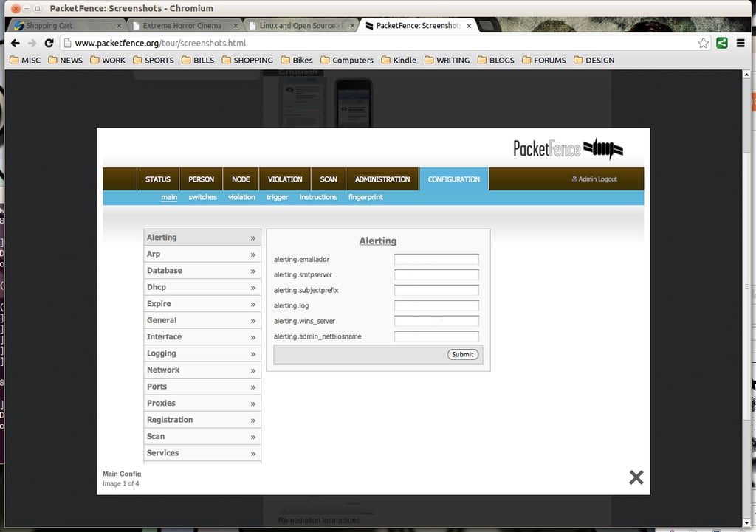Viewport: 756px width, 532px height.
Task: Close the PacketFence Screenshots tab
Action: click(469, 26)
